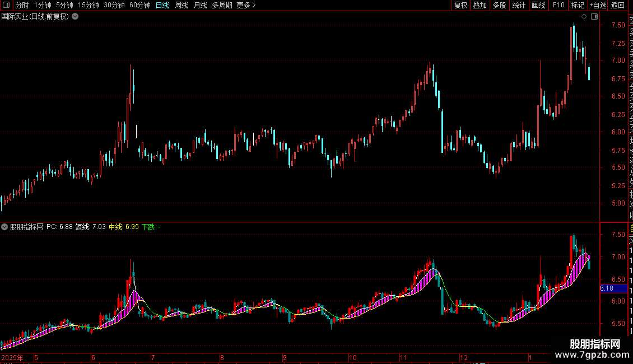Click the 短线: 7.03 indicator label
This screenshot has height=364, width=633.
pyautogui.click(x=90, y=227)
